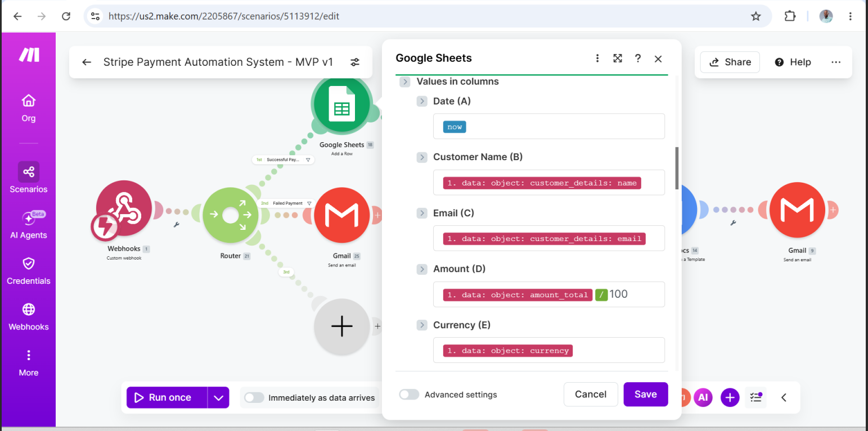
Task: Open the Chrome three-dot menu
Action: click(850, 16)
